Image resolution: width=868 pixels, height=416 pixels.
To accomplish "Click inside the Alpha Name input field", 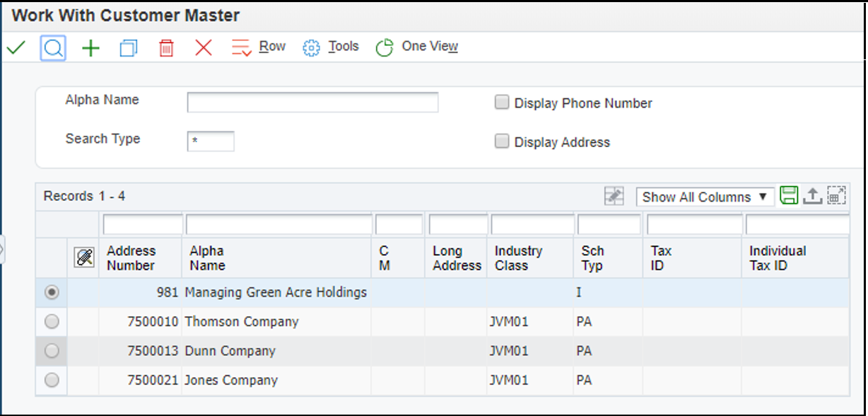I will 313,102.
